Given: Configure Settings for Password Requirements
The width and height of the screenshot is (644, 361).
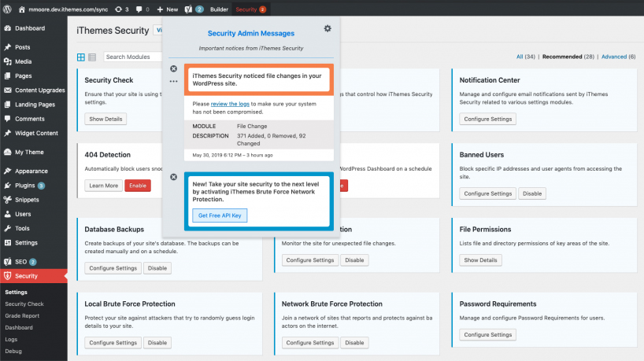Looking at the screenshot, I should [x=487, y=335].
